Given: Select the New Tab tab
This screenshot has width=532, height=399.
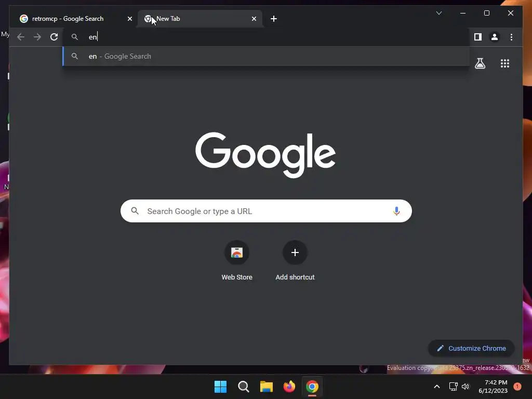Looking at the screenshot, I should (199, 19).
